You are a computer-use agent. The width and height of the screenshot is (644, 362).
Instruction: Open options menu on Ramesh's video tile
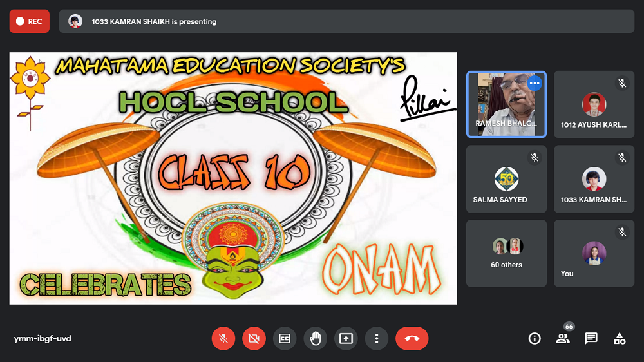click(534, 83)
